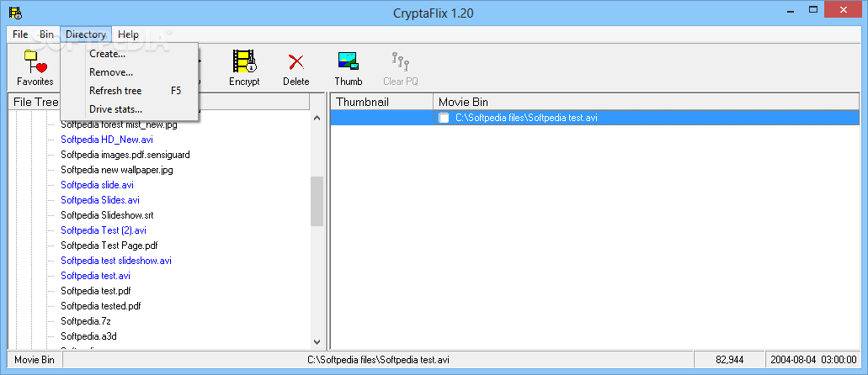Select Softpedia test.avi in file tree
The height and width of the screenshot is (375, 868).
pyautogui.click(x=95, y=276)
